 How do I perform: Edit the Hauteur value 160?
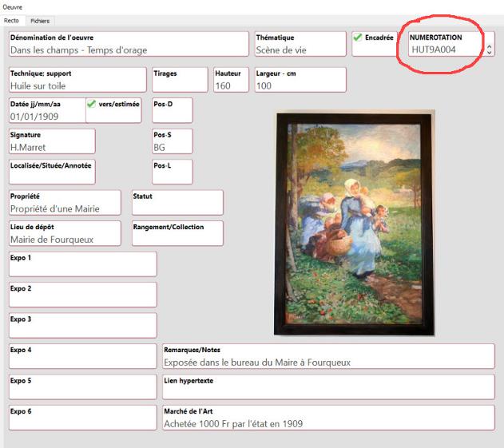click(231, 80)
